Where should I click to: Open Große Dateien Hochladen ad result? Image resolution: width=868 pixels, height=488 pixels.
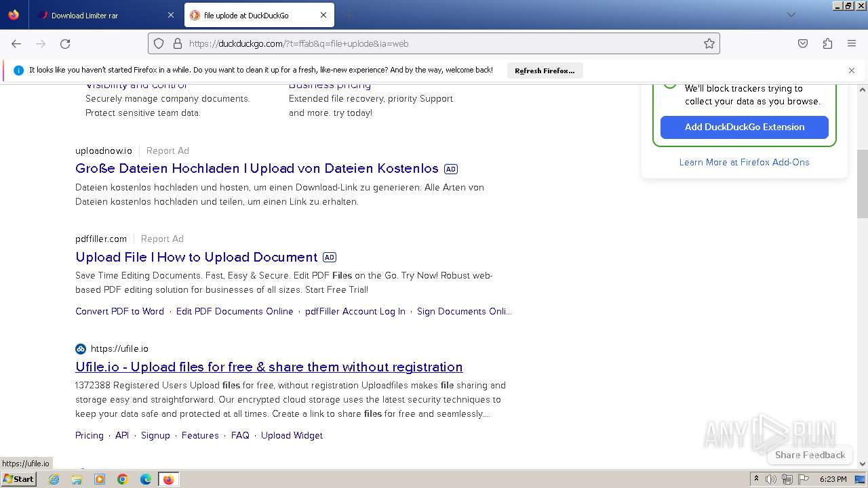pyautogui.click(x=257, y=168)
